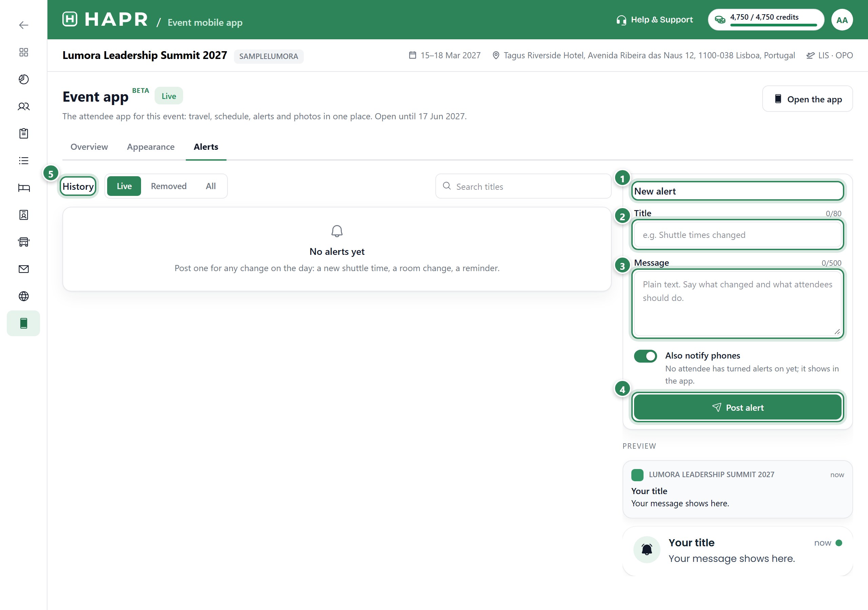Click the green unread dot in the preview
868x610 pixels.
839,543
